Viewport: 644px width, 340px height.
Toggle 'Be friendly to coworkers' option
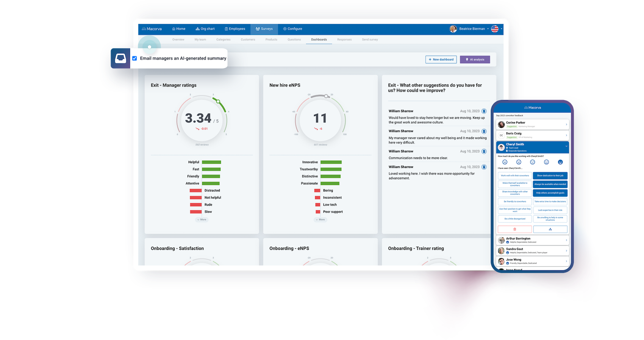coord(515,202)
